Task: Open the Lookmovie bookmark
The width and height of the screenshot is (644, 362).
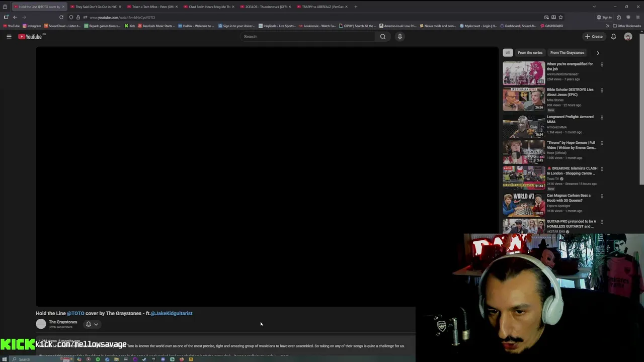Action: 317,26
